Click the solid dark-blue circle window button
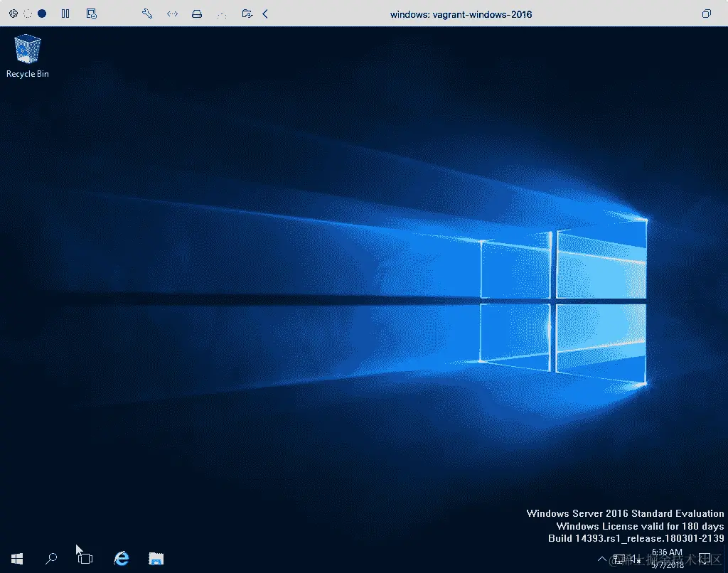Screen dimensions: 728x573 [42, 14]
